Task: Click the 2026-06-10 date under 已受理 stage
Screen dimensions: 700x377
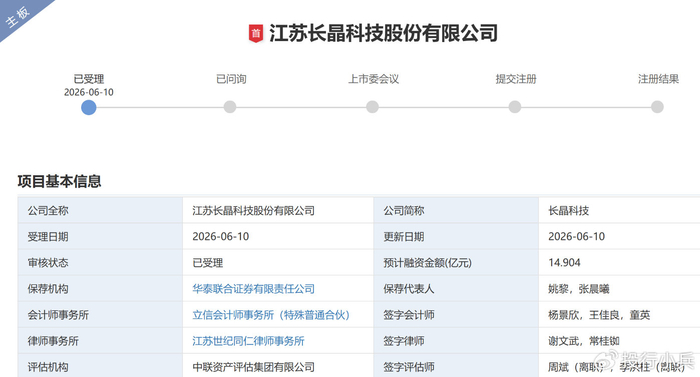Action: pos(89,92)
